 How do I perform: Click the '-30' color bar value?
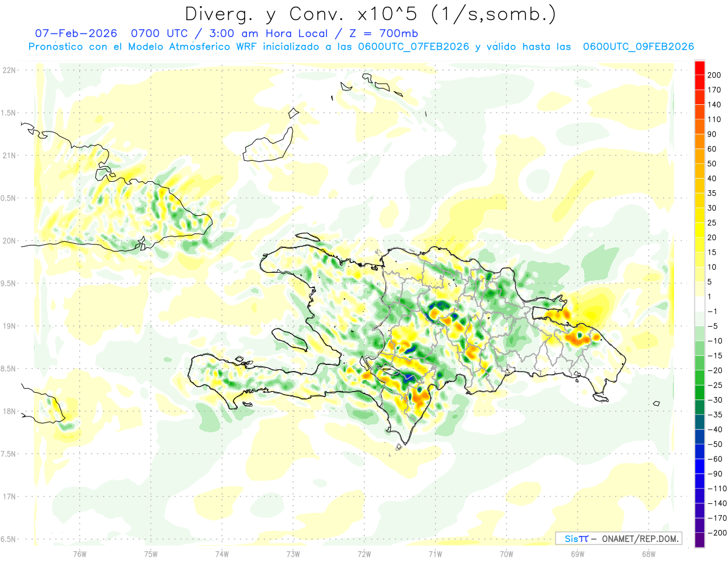tap(714, 400)
